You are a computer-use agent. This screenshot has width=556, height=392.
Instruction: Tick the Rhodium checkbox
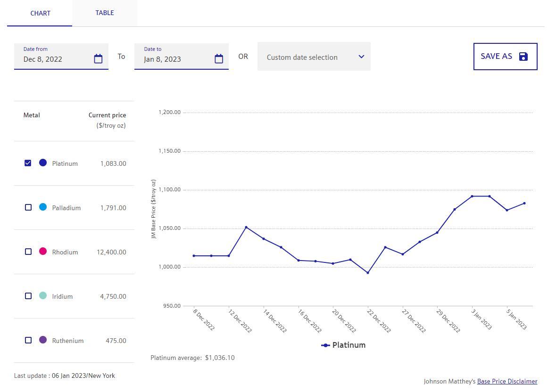(x=28, y=252)
